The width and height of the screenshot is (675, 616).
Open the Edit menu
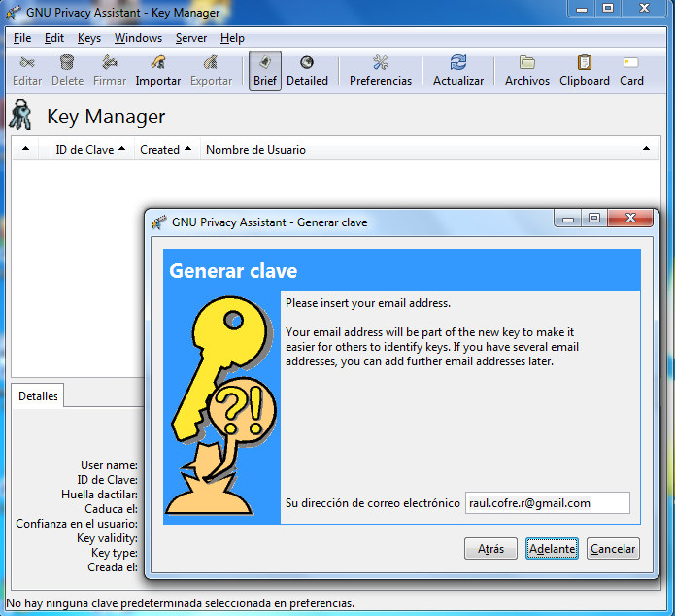pos(54,38)
